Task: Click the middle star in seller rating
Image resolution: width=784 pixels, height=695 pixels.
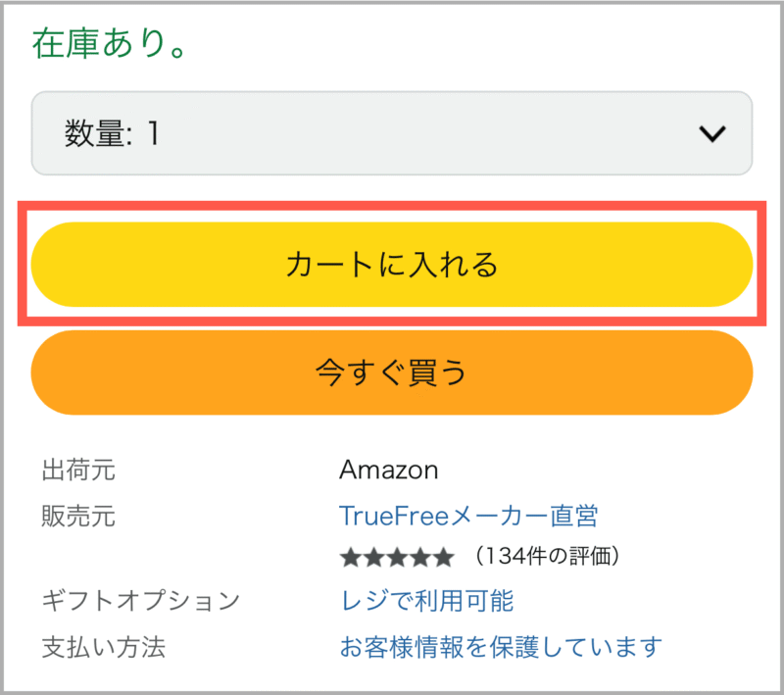Action: [397, 557]
